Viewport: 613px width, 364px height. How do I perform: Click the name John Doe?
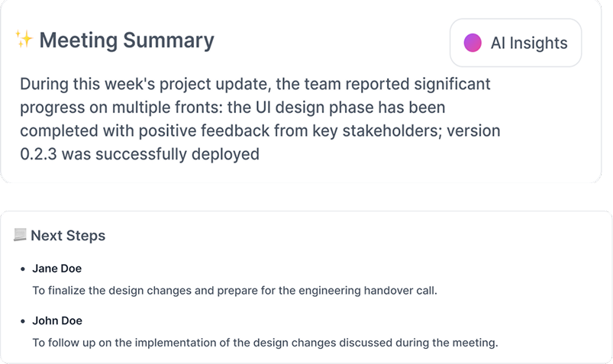[x=57, y=321]
